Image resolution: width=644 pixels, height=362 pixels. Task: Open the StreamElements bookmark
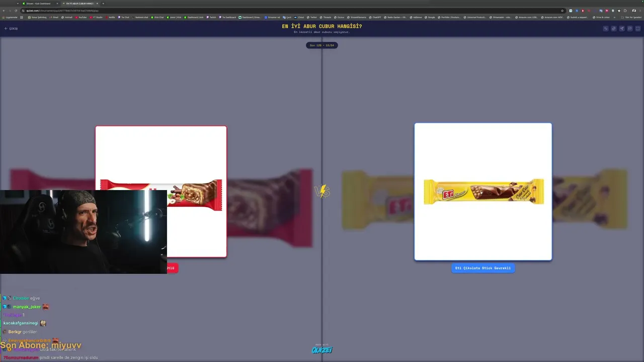click(357, 17)
